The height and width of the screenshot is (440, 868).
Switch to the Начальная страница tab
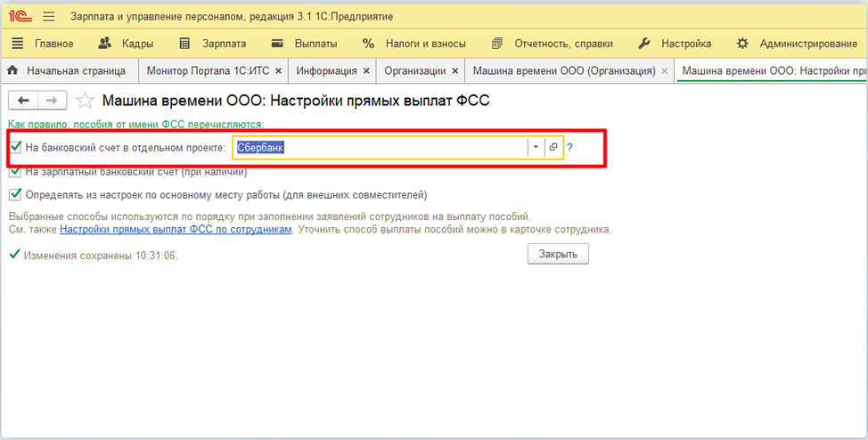pos(70,71)
